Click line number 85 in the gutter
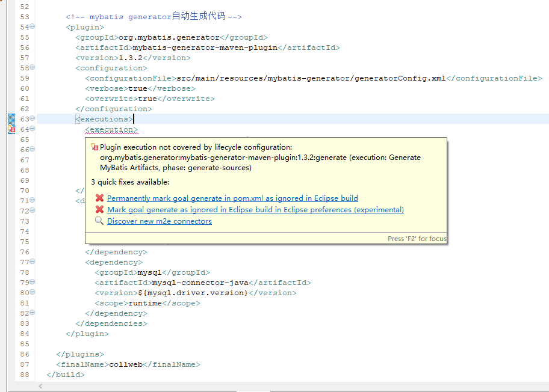The image size is (549, 392). coord(25,344)
